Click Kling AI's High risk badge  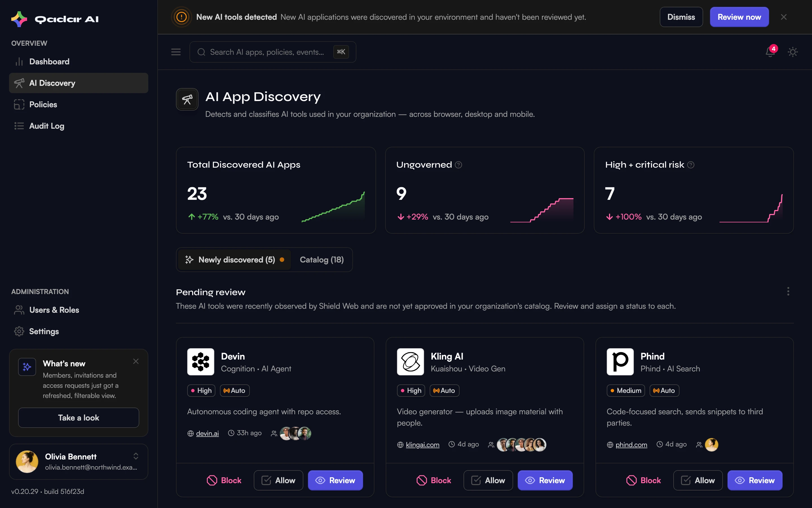(x=411, y=390)
